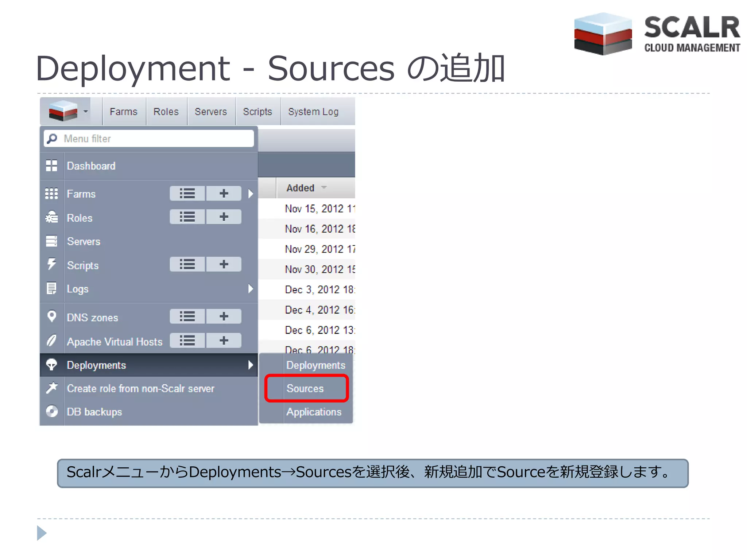747x560 pixels.
Task: Select Logs in the side menu
Action: point(78,289)
